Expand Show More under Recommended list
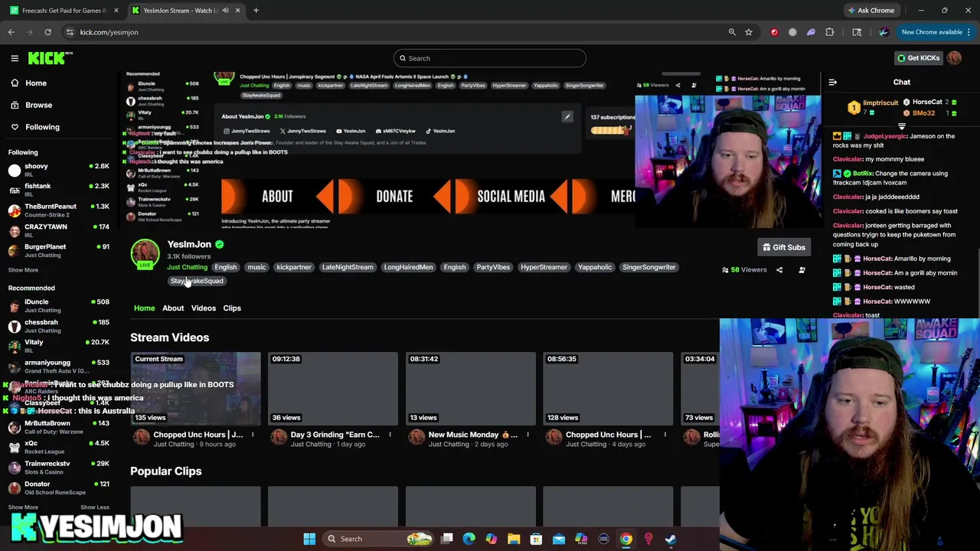 click(x=23, y=507)
